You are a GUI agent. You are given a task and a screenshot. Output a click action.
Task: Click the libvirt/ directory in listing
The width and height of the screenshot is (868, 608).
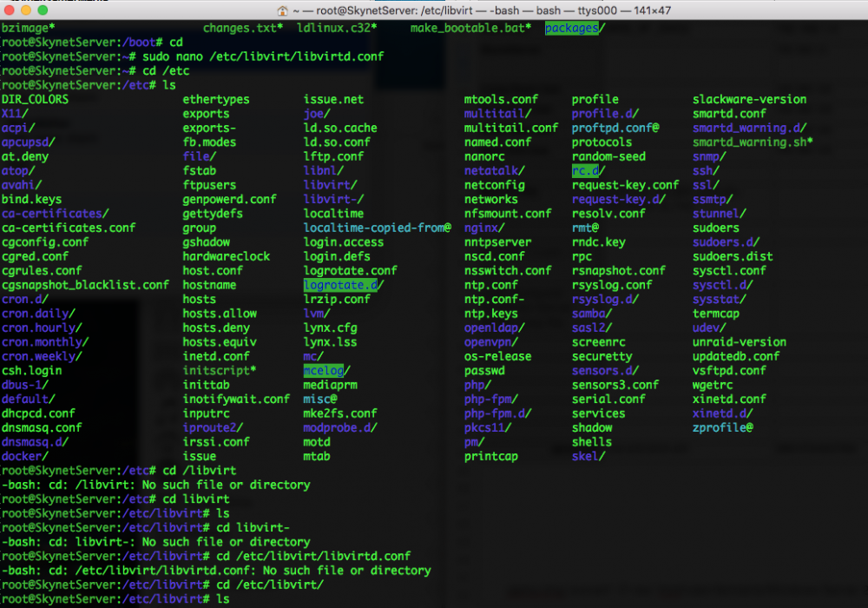[x=331, y=185]
